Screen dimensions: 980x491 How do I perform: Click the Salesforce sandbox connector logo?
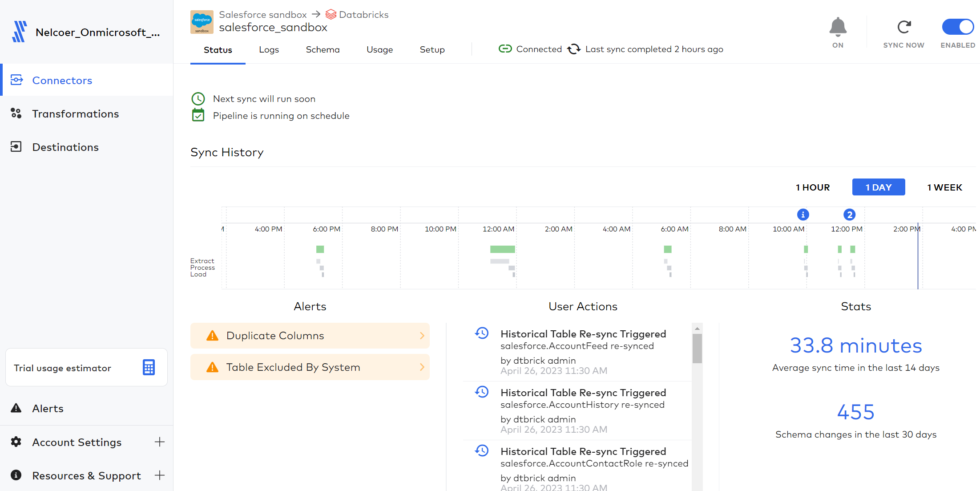point(202,22)
